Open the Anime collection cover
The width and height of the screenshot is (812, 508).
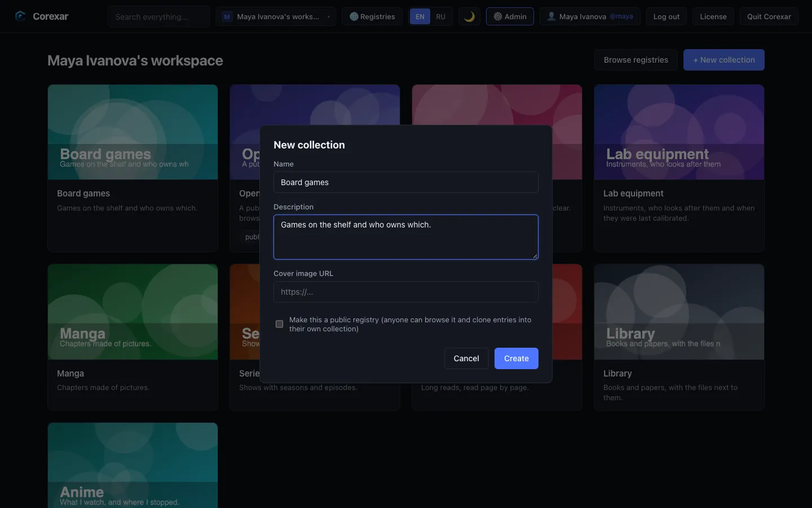[x=133, y=466]
